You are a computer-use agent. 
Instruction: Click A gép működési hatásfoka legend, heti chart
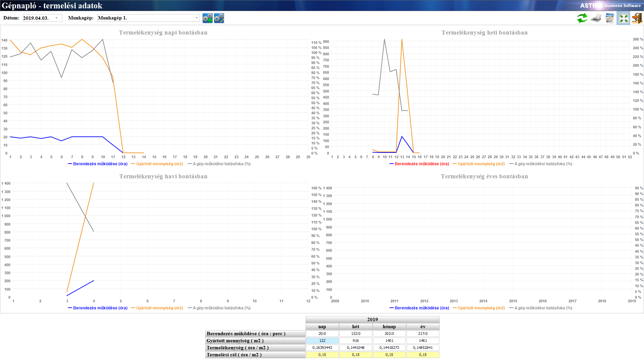(541, 164)
